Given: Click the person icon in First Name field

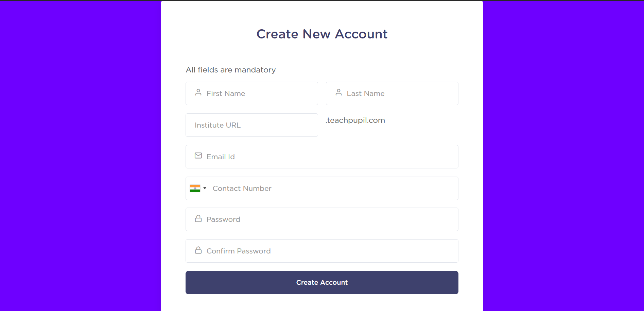Looking at the screenshot, I should (x=198, y=93).
